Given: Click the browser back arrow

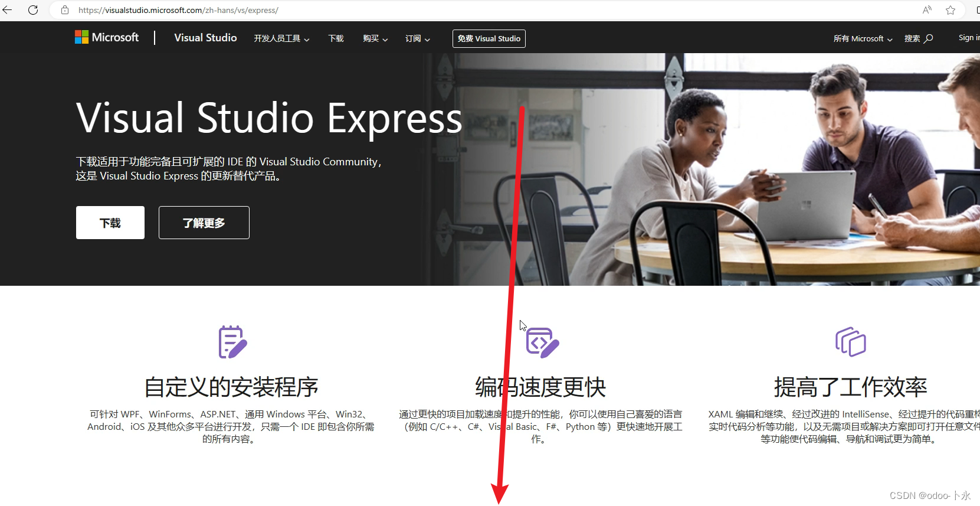Looking at the screenshot, I should pyautogui.click(x=8, y=10).
